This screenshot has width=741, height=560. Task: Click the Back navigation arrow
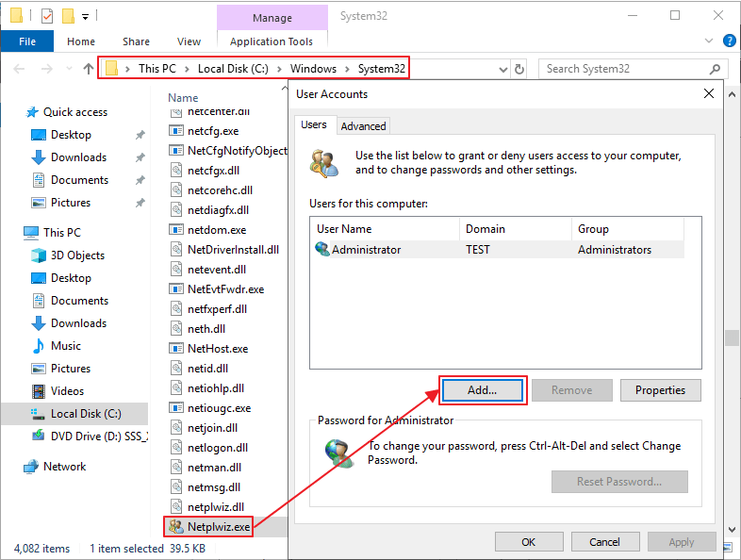[x=19, y=69]
